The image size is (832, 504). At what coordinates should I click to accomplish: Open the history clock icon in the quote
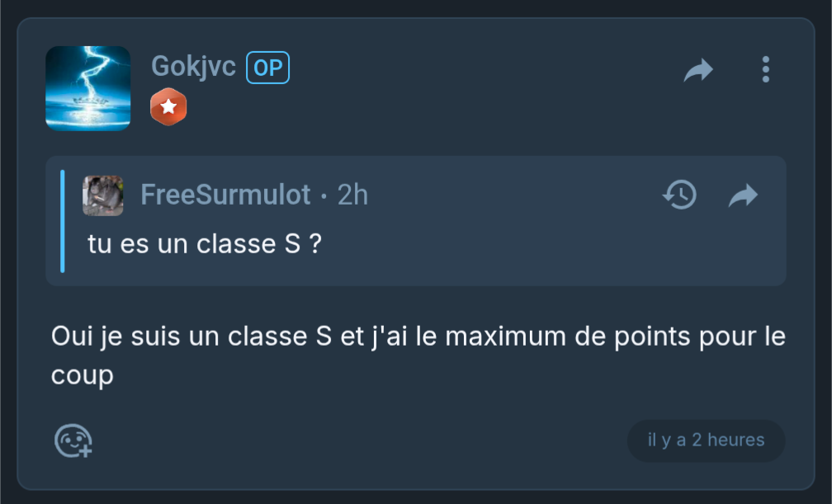680,195
